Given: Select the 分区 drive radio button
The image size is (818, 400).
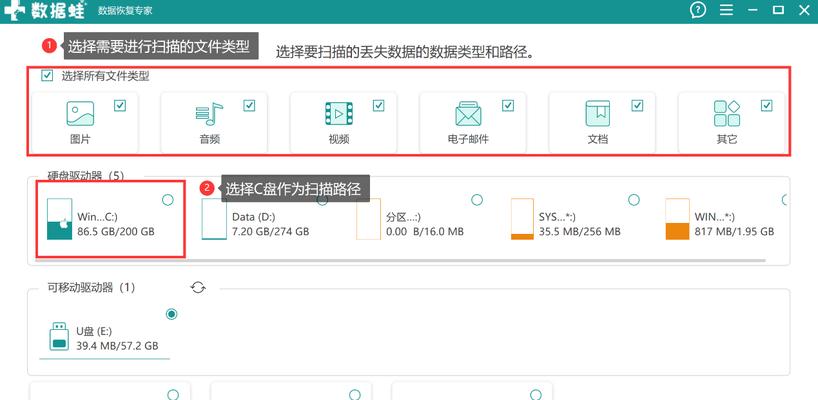Looking at the screenshot, I should point(477,200).
